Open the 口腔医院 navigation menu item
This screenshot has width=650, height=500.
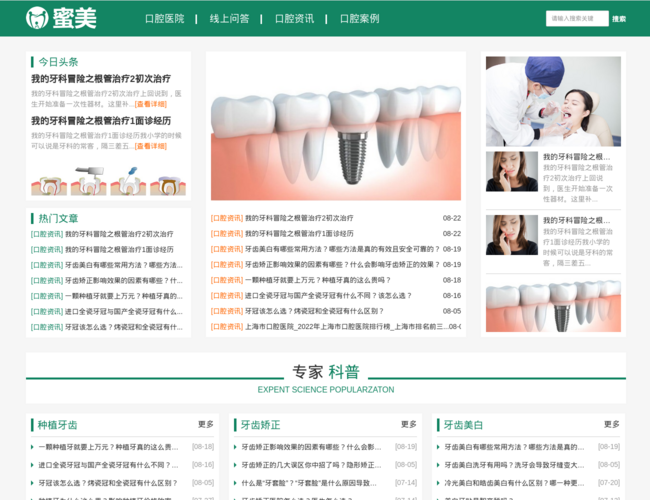[164, 18]
